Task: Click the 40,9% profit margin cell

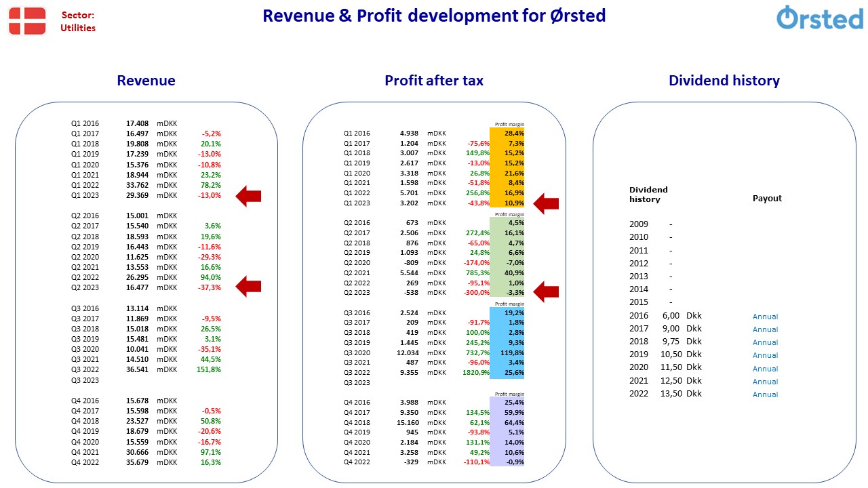Action: [507, 273]
